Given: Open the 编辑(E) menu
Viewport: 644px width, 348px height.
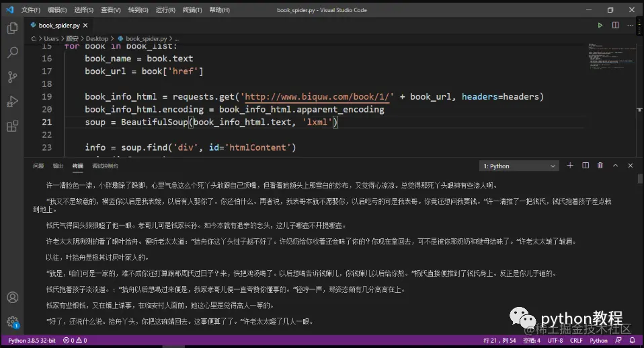Looking at the screenshot, I should (x=57, y=10).
